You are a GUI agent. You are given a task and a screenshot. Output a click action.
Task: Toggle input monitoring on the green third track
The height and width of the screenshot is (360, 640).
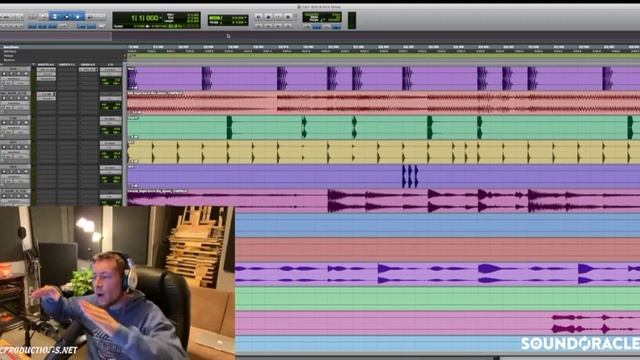[x=11, y=122]
